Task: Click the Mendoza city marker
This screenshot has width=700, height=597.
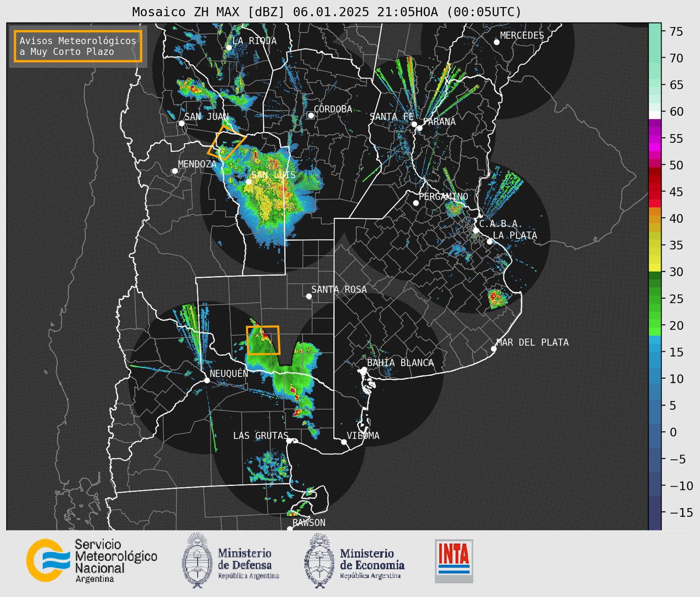Action: click(175, 171)
